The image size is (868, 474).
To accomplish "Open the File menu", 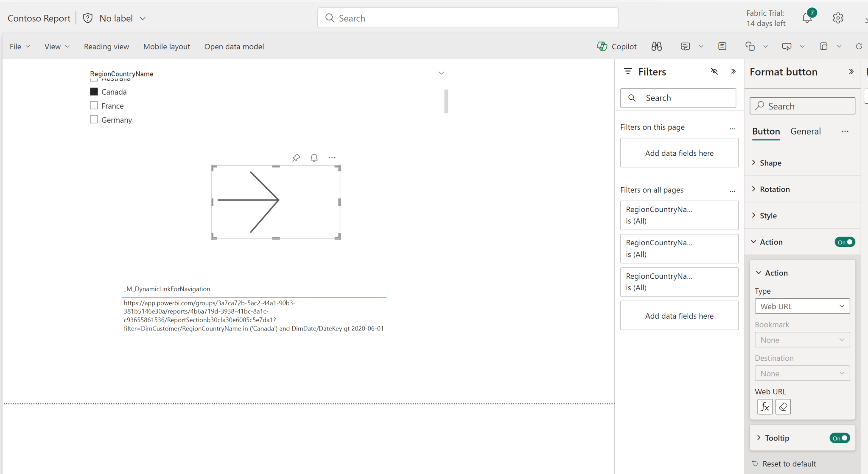I will 20,46.
